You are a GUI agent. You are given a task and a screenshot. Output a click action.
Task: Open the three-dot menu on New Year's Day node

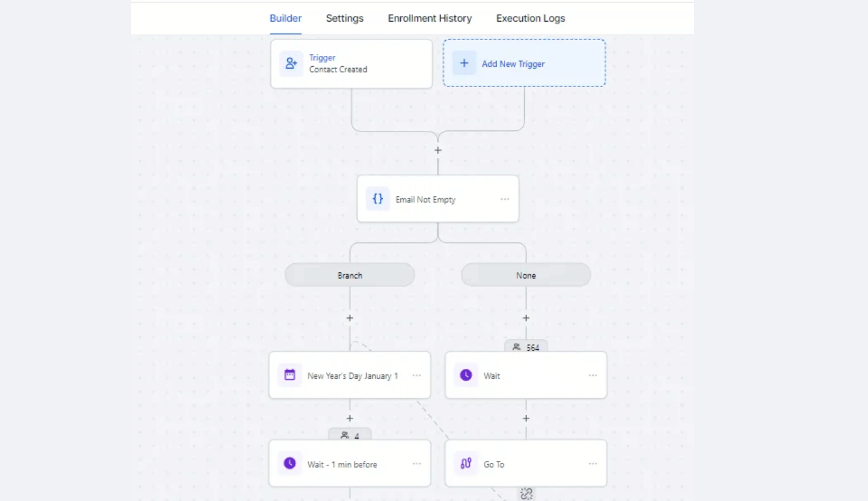coord(417,375)
